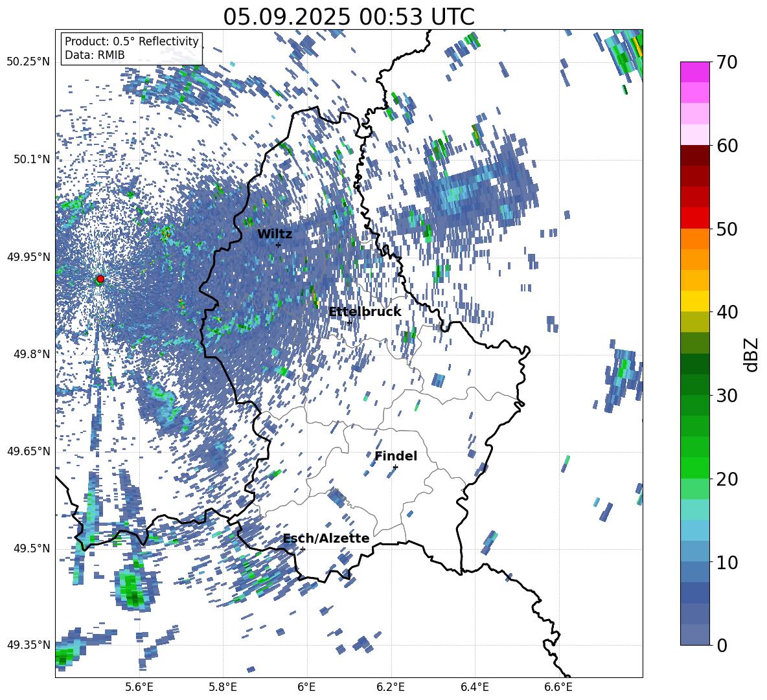Click the 49.65°N latitude label

click(29, 451)
